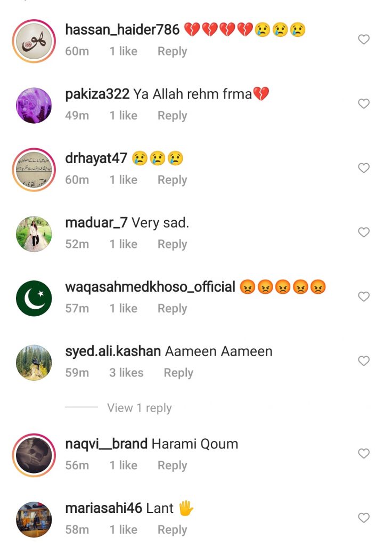The height and width of the screenshot is (546, 392).
Task: Tap the heart next to syed.ali.kashan's comment
Action: [x=363, y=361]
